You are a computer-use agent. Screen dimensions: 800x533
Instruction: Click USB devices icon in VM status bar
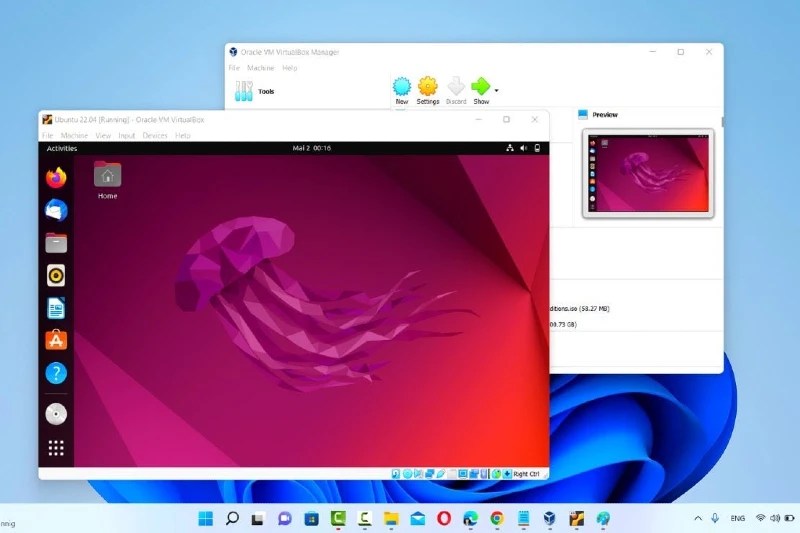click(441, 474)
